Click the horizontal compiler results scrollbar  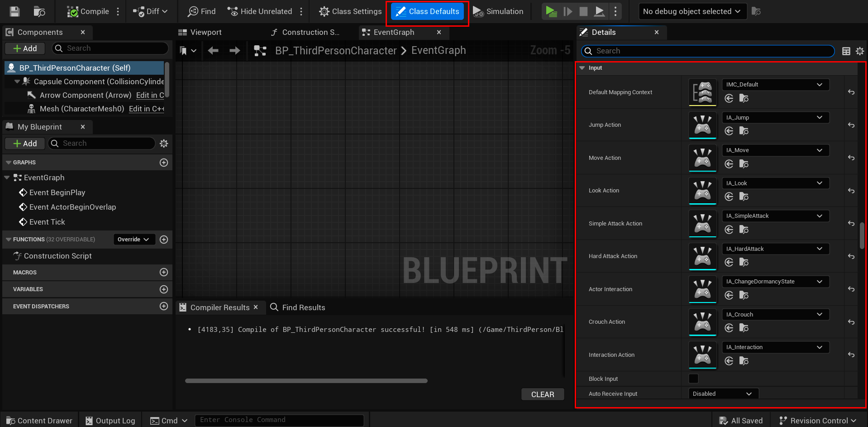pos(306,381)
